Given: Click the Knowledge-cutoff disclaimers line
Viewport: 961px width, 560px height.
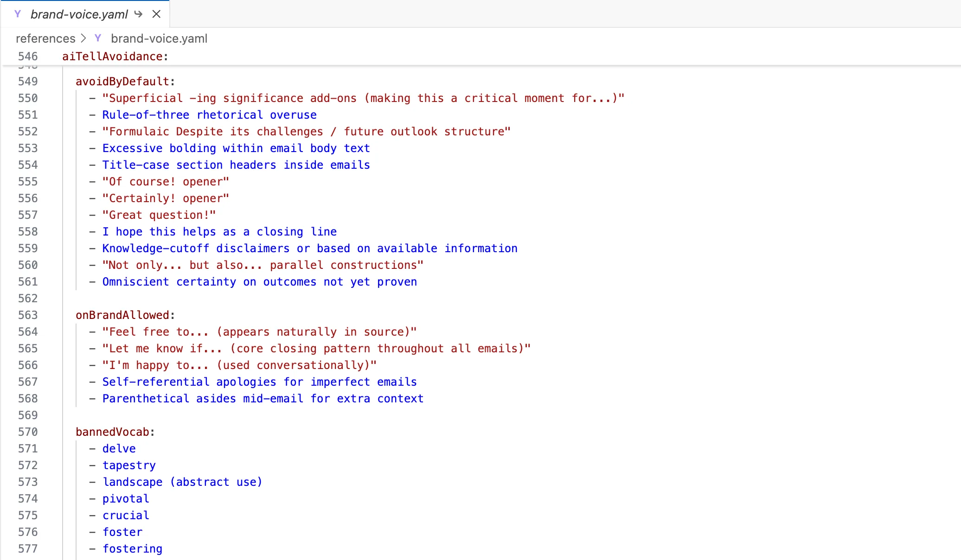Looking at the screenshot, I should [x=310, y=248].
